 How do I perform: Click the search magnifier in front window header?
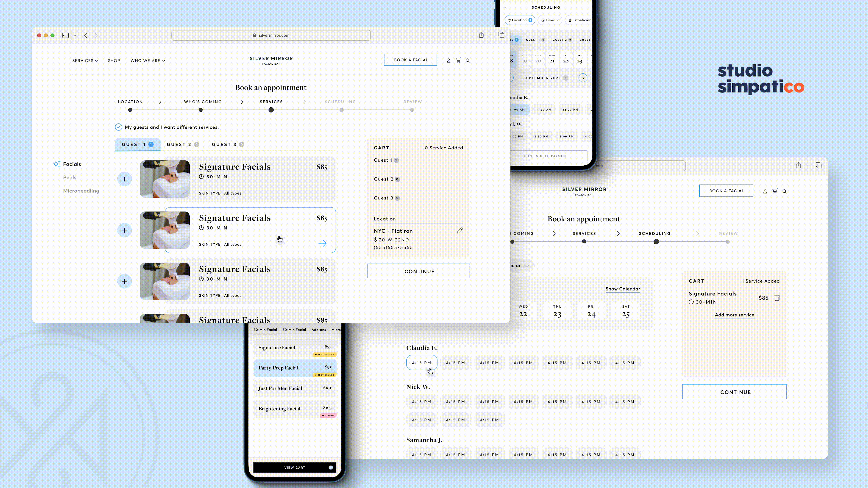pyautogui.click(x=468, y=61)
